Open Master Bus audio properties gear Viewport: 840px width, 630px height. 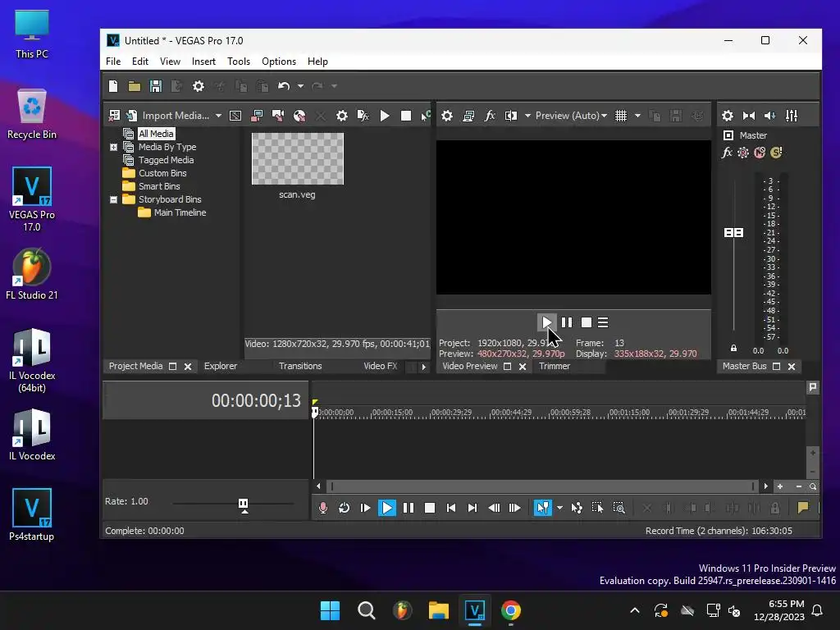[x=728, y=116]
